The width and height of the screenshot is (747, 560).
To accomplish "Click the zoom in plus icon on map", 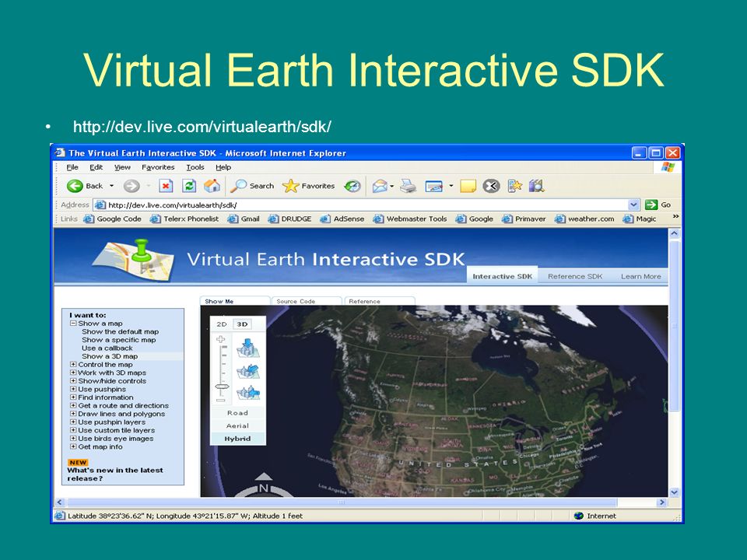I will coord(220,340).
